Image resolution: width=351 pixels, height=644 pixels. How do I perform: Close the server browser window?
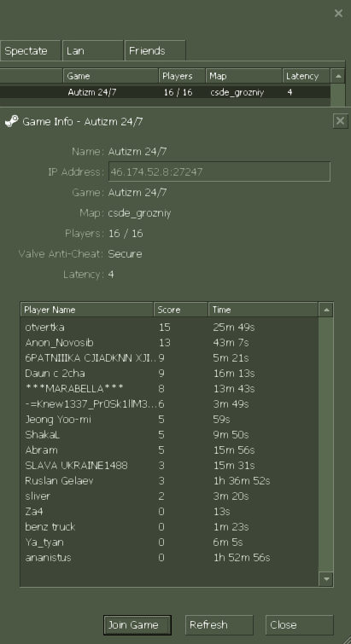coord(338,14)
